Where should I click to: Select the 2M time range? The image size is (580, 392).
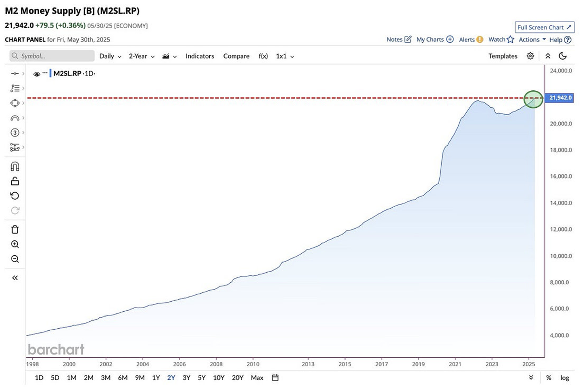pyautogui.click(x=88, y=378)
